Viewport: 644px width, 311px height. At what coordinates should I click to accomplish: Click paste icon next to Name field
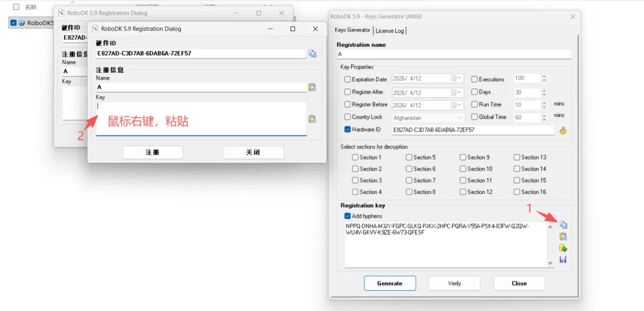coord(312,87)
